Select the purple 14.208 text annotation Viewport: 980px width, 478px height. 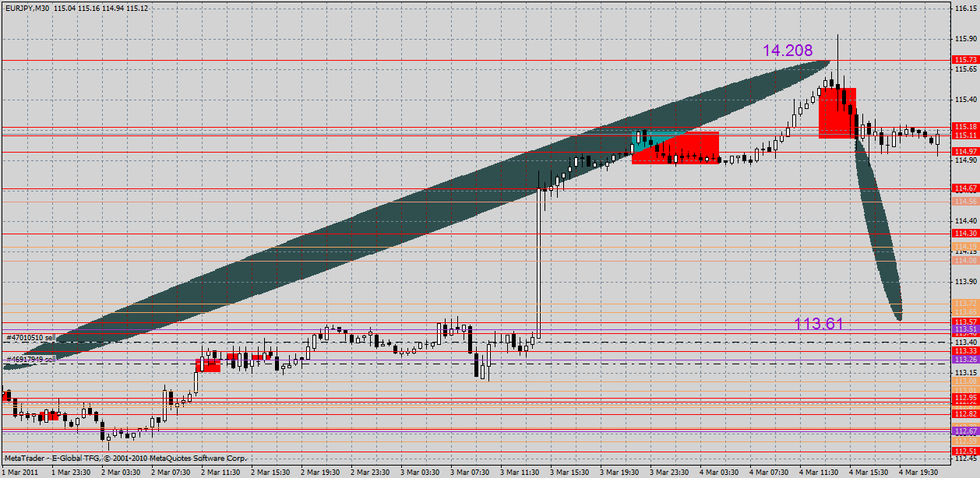(789, 49)
